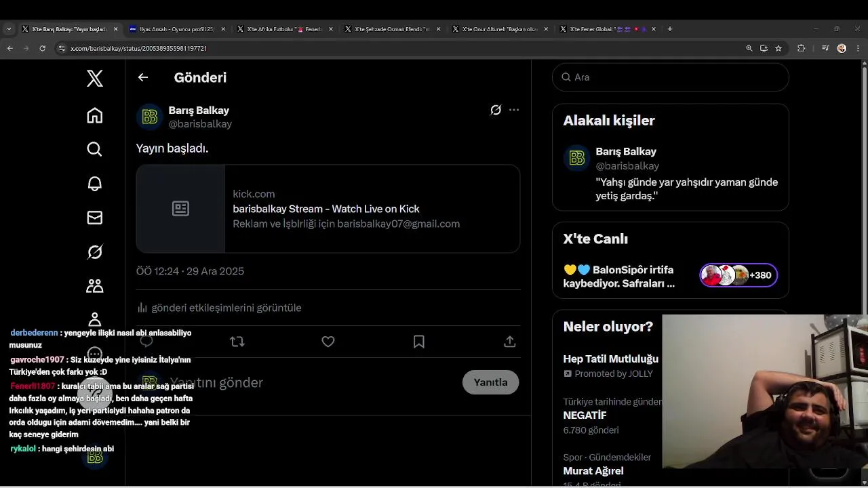Switch to the X'te Onur Altunel tab

pyautogui.click(x=499, y=29)
